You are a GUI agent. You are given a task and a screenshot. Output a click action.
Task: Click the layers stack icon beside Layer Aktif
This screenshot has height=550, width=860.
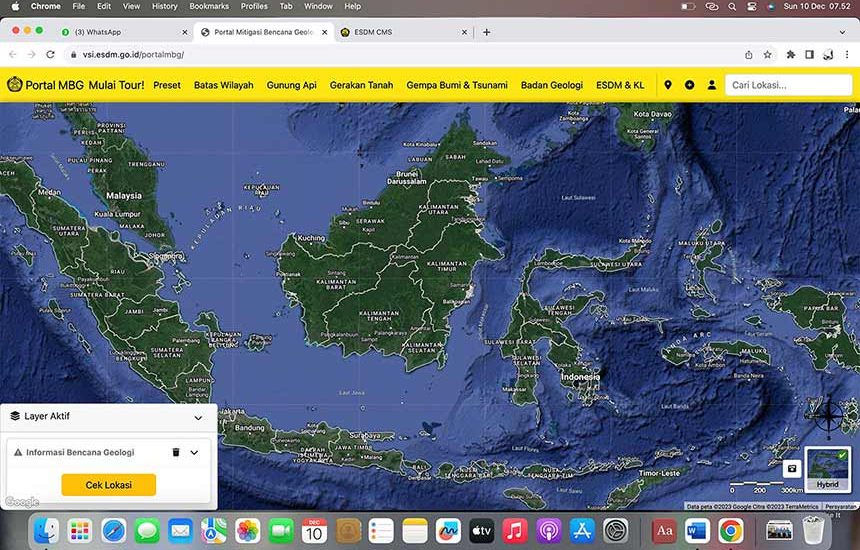[15, 416]
